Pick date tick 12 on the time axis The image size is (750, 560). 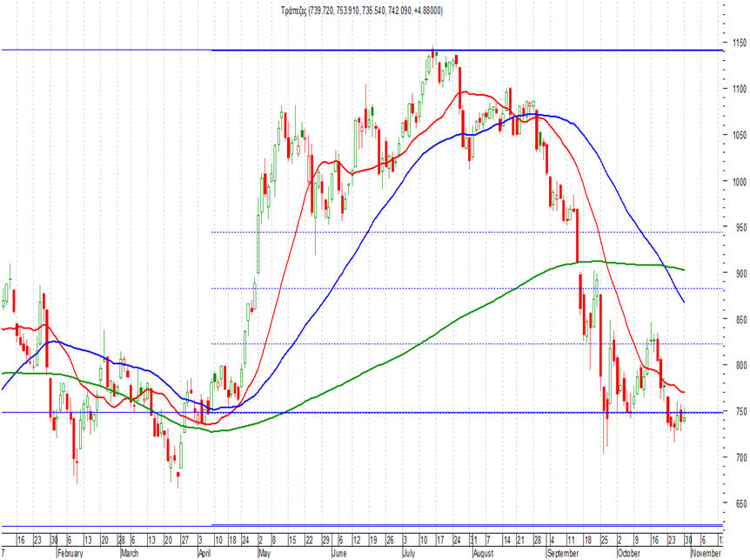357,540
